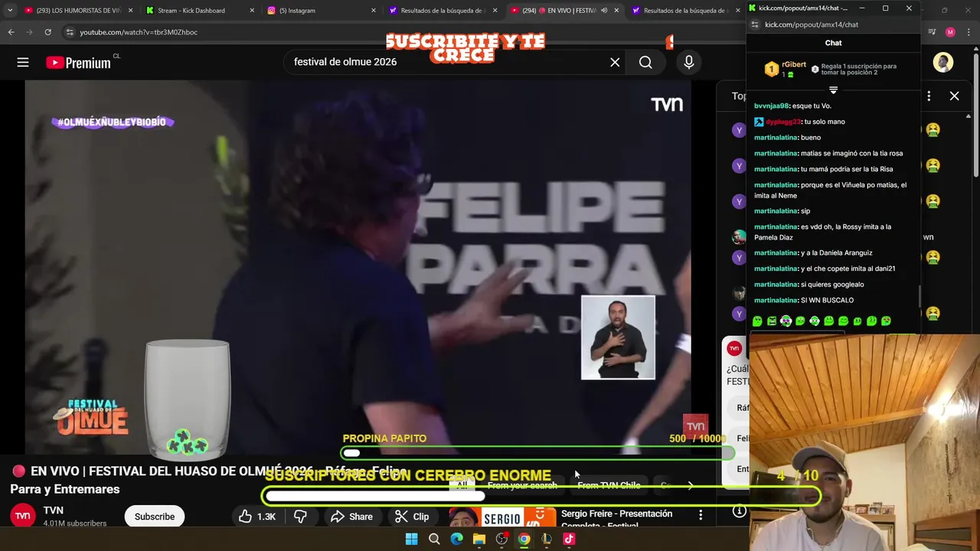The width and height of the screenshot is (980, 551).
Task: Open League of Legends taskbar icon
Action: pyautogui.click(x=547, y=539)
